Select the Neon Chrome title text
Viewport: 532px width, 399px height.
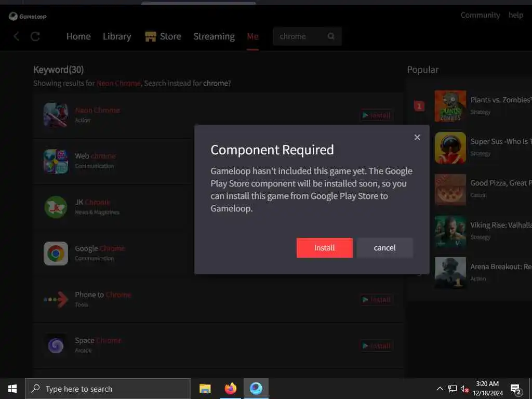tap(97, 110)
